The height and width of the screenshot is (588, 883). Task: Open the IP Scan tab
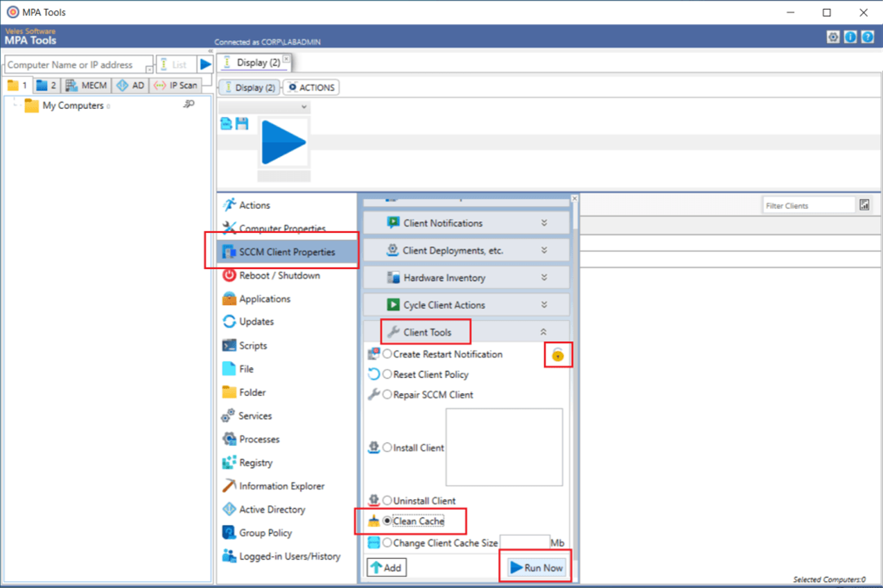point(176,86)
